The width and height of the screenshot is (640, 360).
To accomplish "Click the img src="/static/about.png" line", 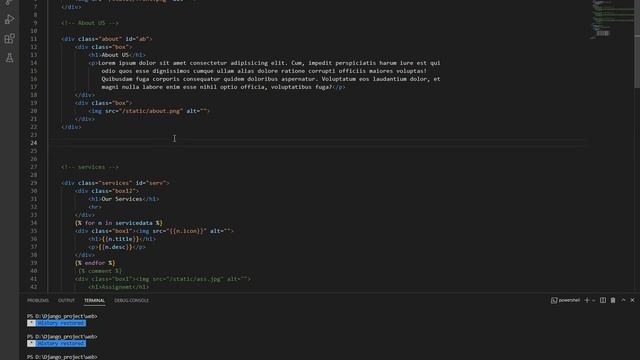I will (x=149, y=111).
